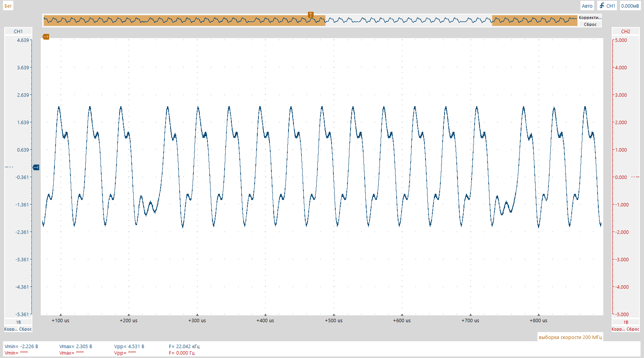
Task: Click the CH2 axis value 0.000
Action: (x=621, y=177)
